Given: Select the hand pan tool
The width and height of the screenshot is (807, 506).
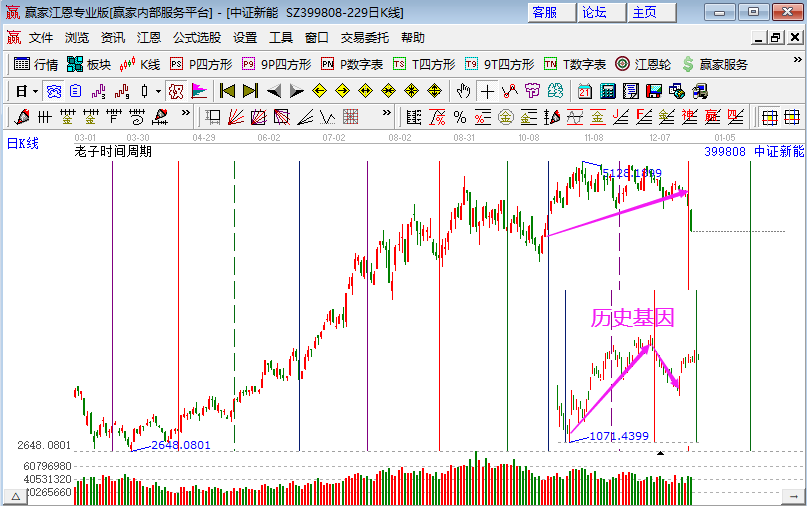Looking at the screenshot, I should pos(463,92).
